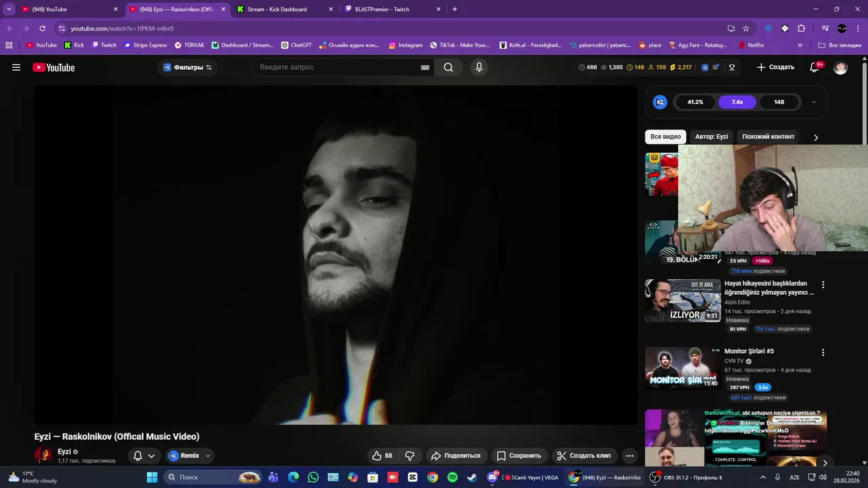Open the media control music-note icon

click(x=825, y=28)
